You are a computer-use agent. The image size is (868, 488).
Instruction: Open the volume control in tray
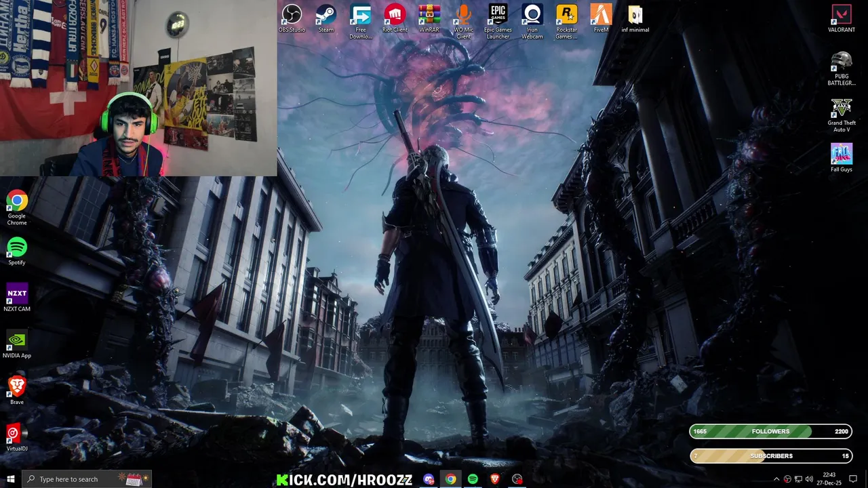[809, 479]
